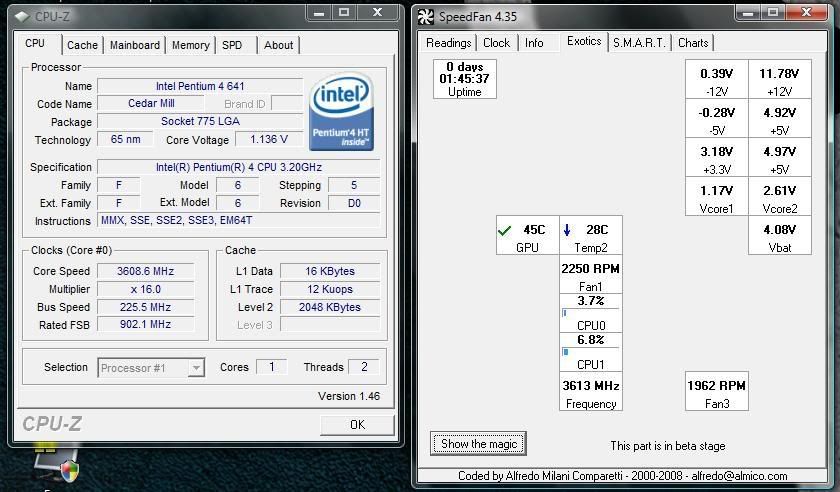Click the processor Name field Intel Pentium 4 641
Viewport: 840px width, 492px height.
click(200, 86)
